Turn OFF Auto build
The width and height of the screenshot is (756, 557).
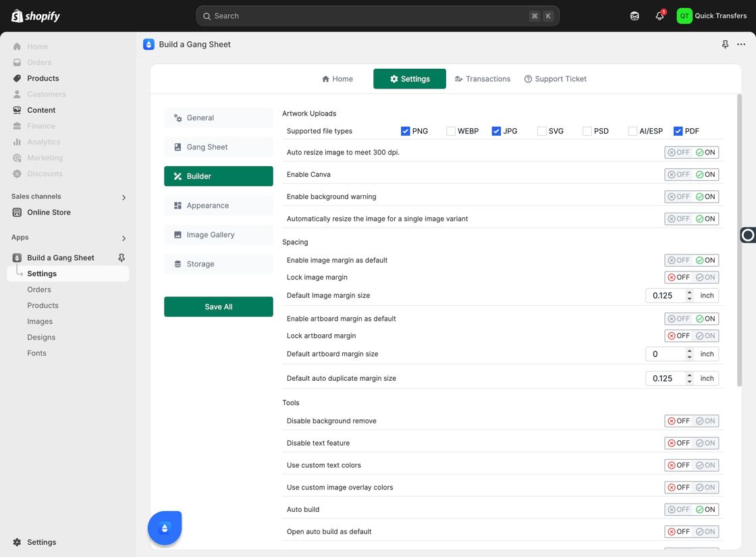click(x=678, y=510)
